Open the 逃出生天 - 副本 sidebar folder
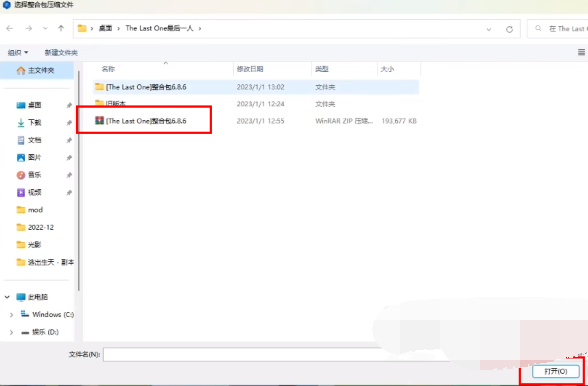This screenshot has width=588, height=386. click(45, 262)
